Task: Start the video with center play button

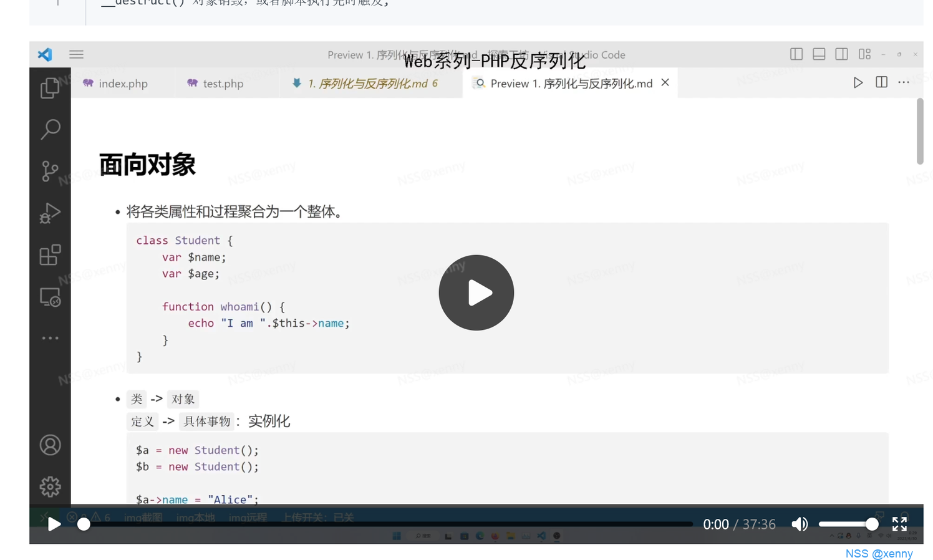Action: coord(476,292)
